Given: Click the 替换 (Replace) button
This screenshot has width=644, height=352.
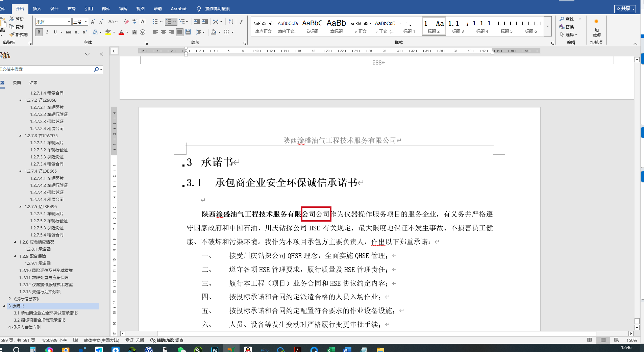Looking at the screenshot, I should [x=567, y=27].
